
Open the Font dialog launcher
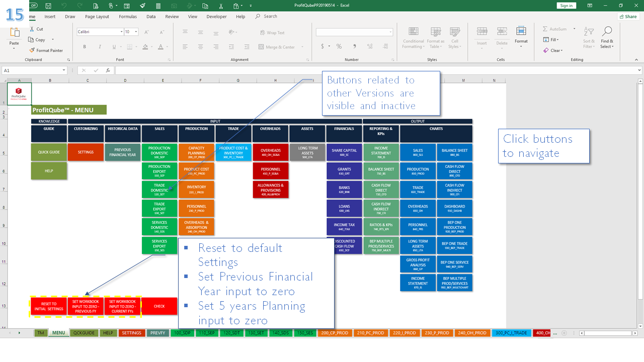coord(169,59)
